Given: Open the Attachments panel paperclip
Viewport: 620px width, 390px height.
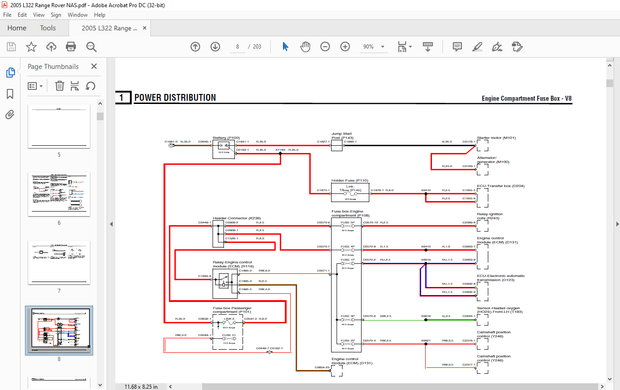Looking at the screenshot, I should click(10, 115).
